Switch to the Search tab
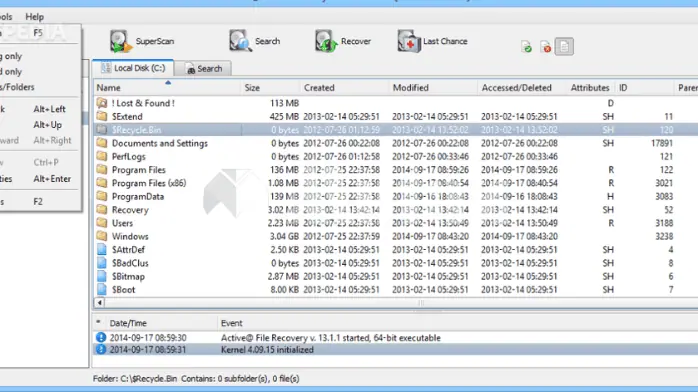This screenshot has height=392, width=698. (203, 69)
